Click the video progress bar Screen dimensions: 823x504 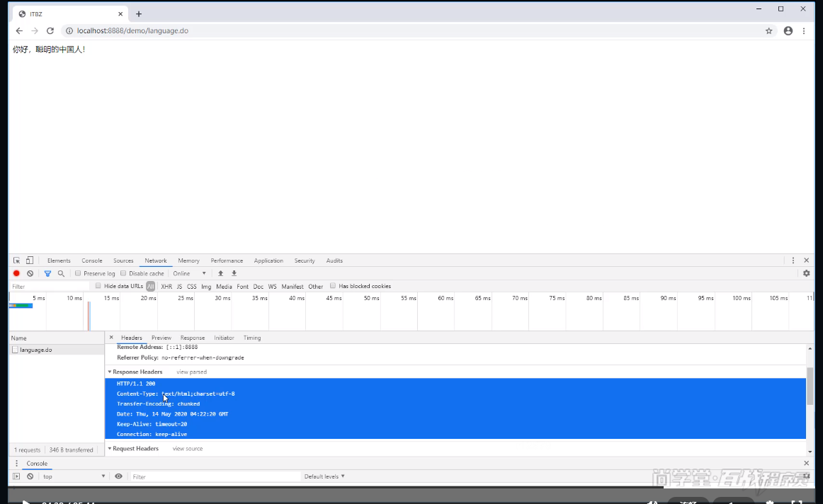click(x=412, y=487)
